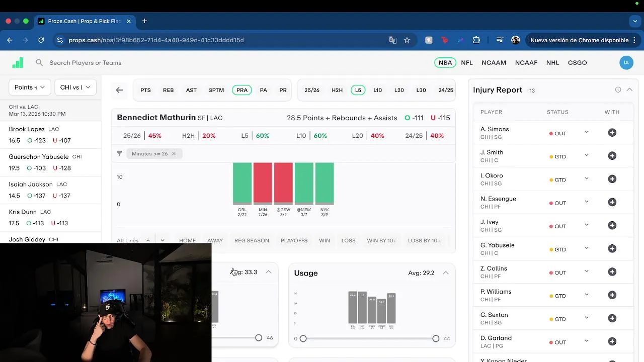The height and width of the screenshot is (362, 644).
Task: Filter by PLAYOFFS games
Action: [294, 240]
